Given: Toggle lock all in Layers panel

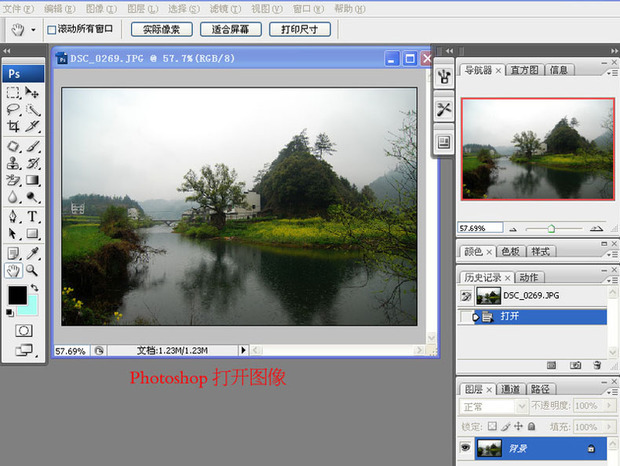Looking at the screenshot, I should 532,426.
